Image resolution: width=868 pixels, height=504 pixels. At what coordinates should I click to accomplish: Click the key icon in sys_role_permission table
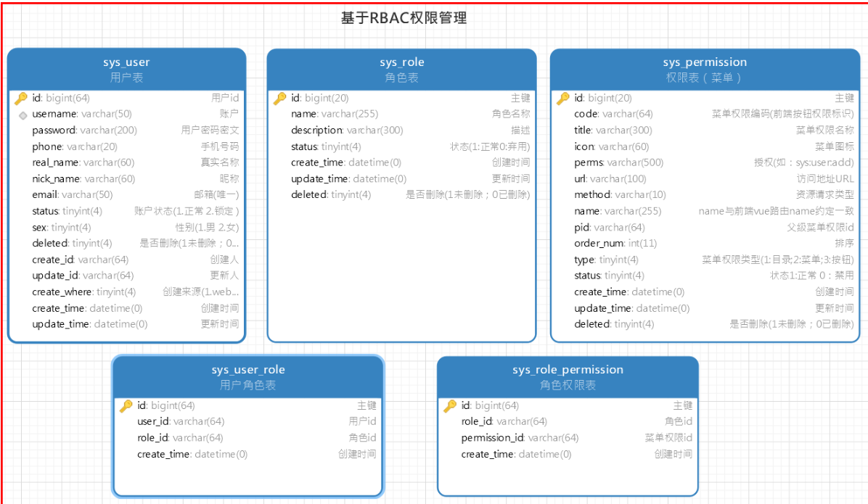450,406
